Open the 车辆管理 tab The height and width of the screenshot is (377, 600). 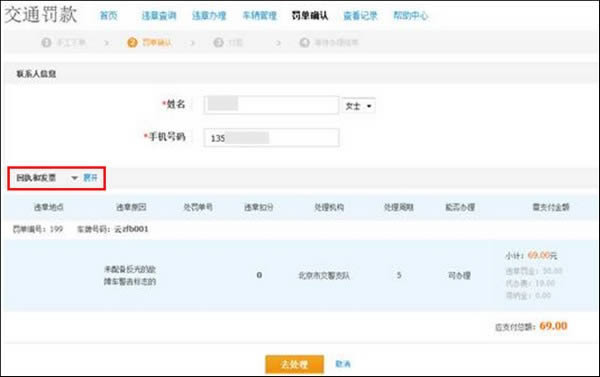[x=259, y=16]
